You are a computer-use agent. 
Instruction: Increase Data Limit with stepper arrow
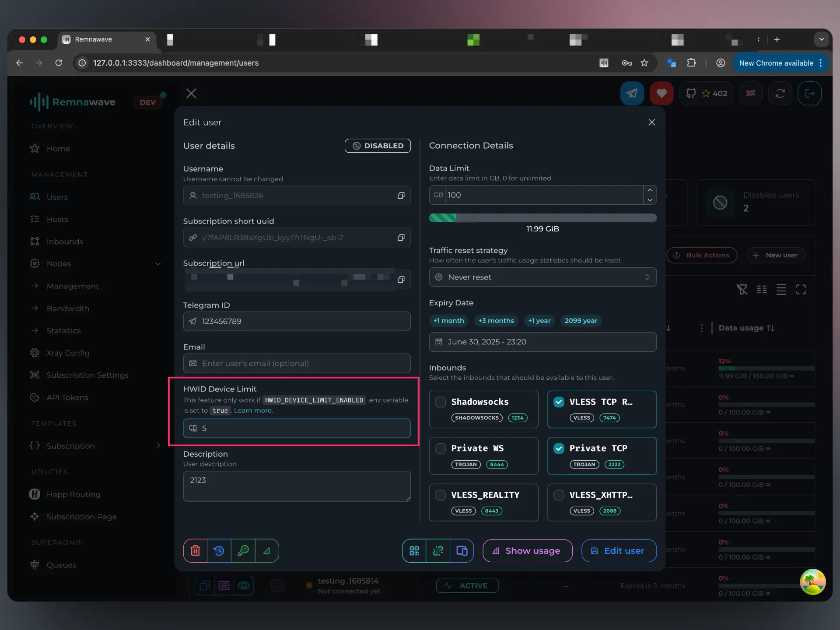[650, 190]
